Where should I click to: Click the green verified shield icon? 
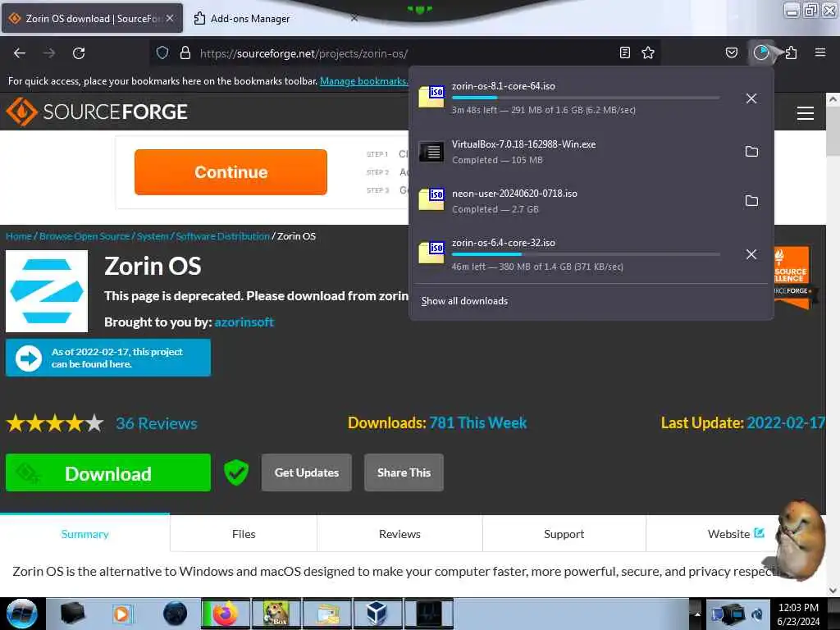pos(236,472)
